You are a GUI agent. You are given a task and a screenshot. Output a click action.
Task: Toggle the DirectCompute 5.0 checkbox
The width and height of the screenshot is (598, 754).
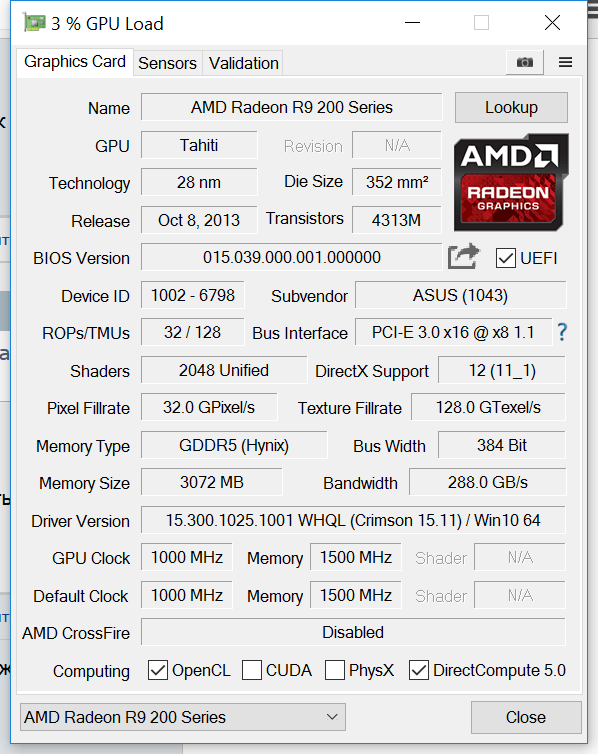coord(419,670)
